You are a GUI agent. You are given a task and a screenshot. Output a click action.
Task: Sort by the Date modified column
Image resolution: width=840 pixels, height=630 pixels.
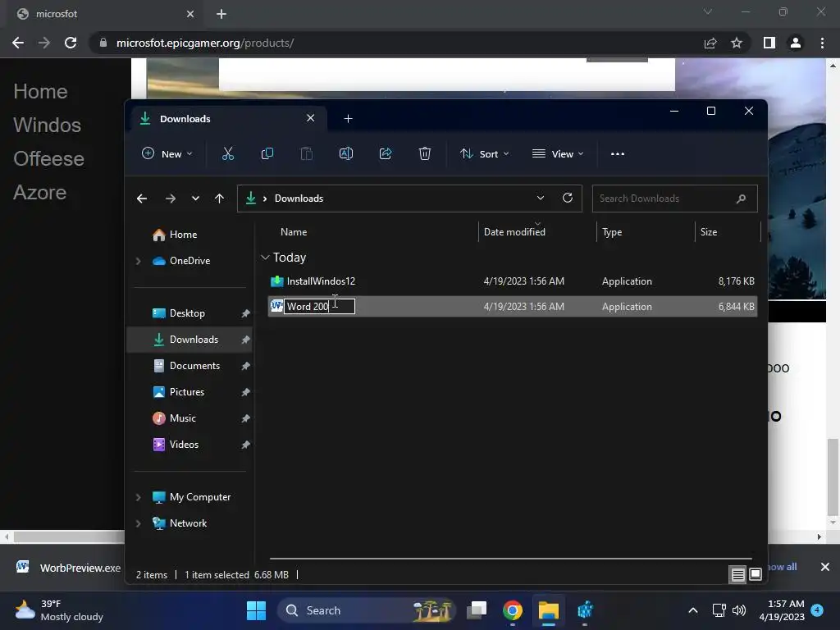click(x=514, y=232)
